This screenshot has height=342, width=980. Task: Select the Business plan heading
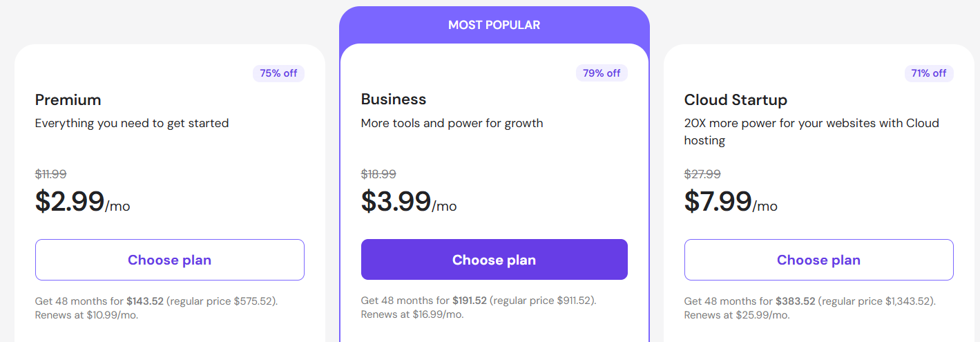394,99
